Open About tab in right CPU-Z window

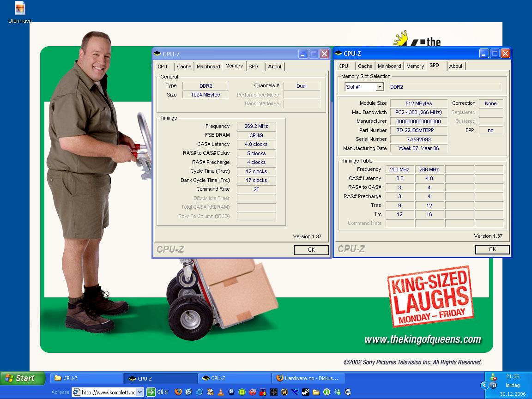(456, 66)
